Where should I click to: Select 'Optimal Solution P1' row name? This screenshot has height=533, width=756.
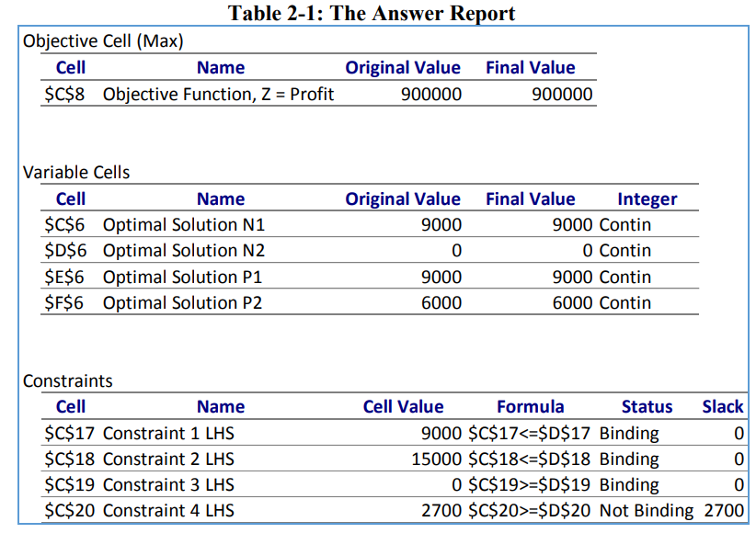click(182, 278)
